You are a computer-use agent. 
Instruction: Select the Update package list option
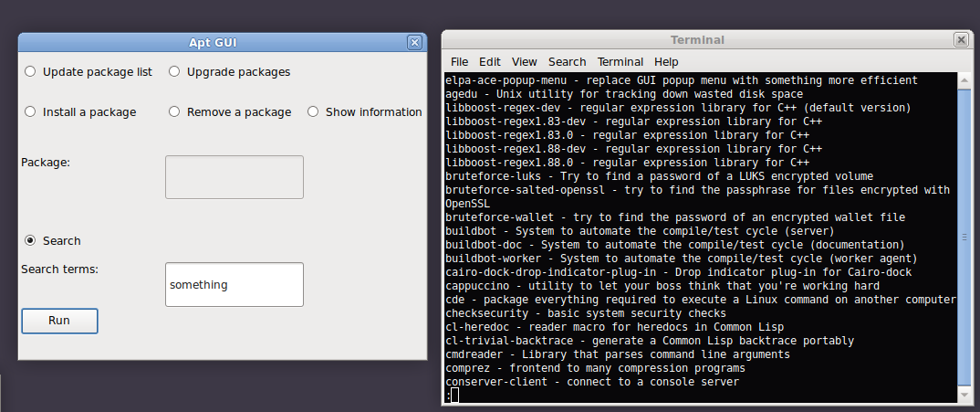31,71
